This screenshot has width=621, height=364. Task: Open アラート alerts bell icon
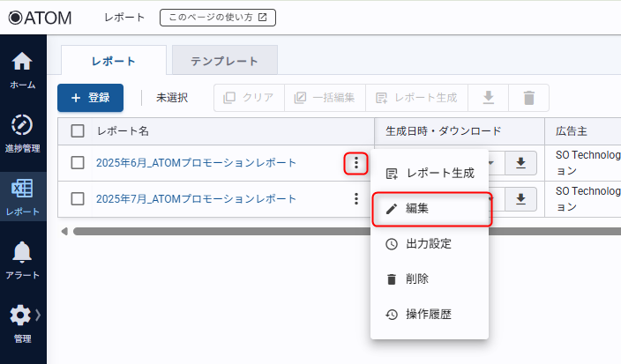click(23, 260)
